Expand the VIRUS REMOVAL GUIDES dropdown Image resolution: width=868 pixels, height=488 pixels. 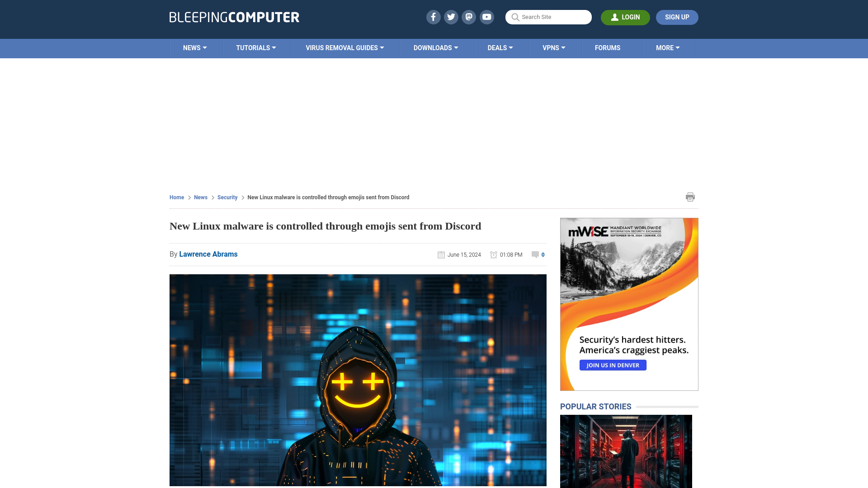click(344, 47)
